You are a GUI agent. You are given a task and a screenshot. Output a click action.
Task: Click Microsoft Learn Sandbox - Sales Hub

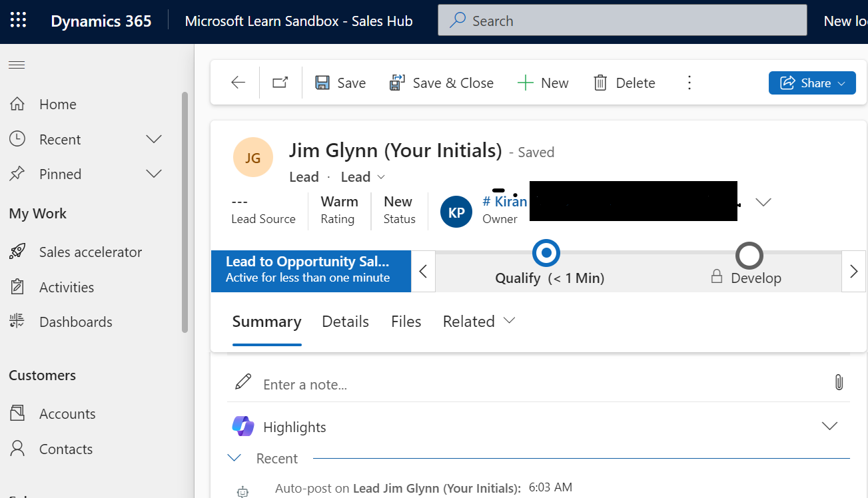[298, 21]
